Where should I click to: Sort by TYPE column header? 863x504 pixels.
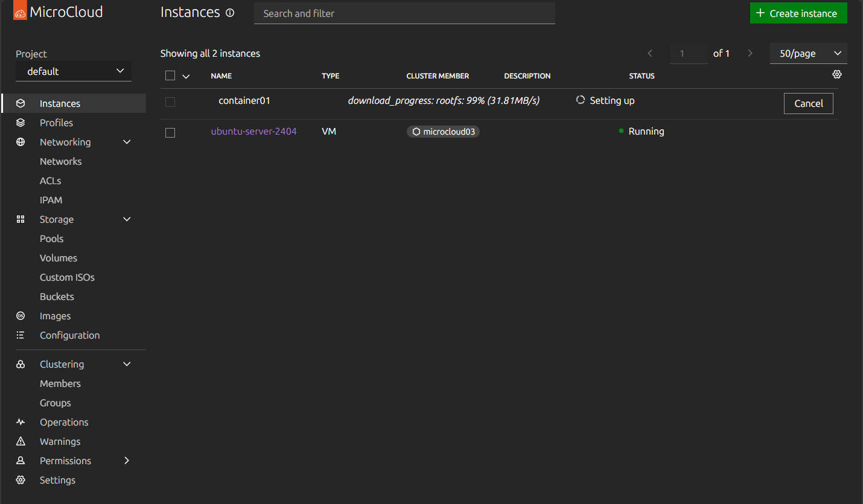pos(331,76)
